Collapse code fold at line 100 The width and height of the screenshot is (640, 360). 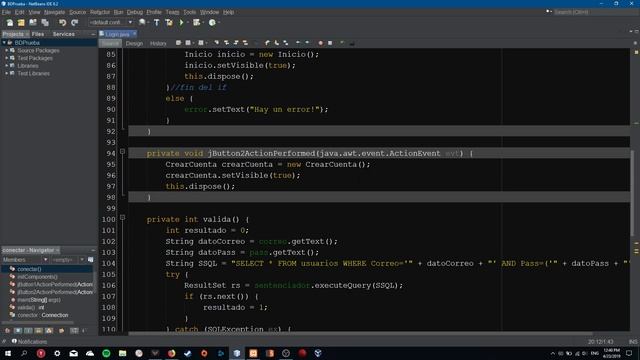(x=122, y=218)
